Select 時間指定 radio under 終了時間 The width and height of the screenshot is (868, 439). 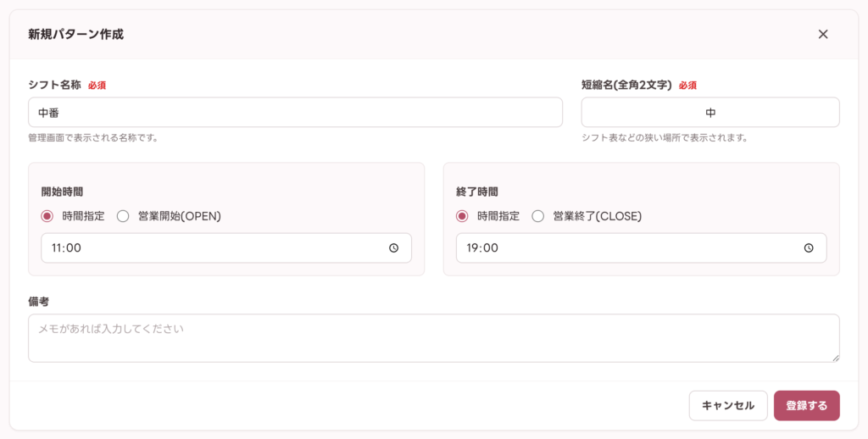tap(462, 216)
